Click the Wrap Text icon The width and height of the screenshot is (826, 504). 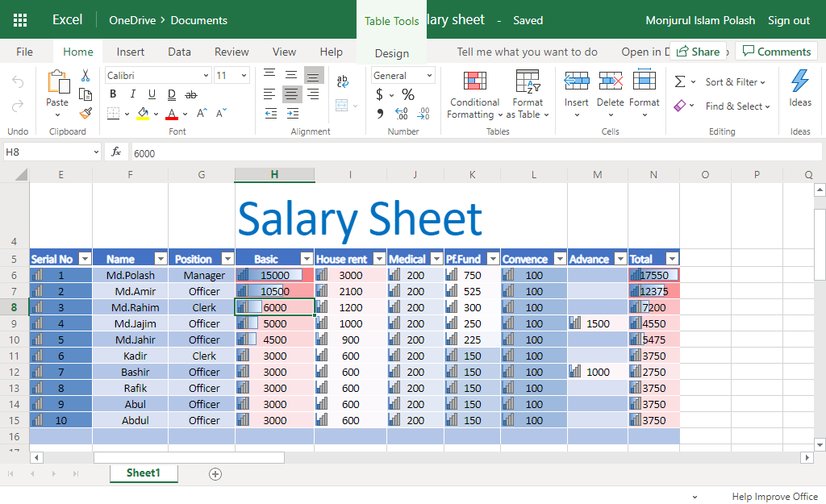point(343,81)
